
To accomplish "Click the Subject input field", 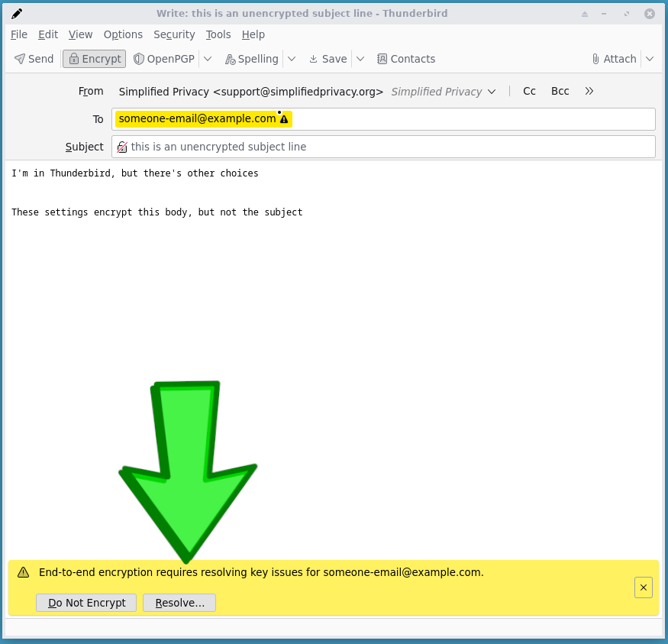I will [x=383, y=147].
